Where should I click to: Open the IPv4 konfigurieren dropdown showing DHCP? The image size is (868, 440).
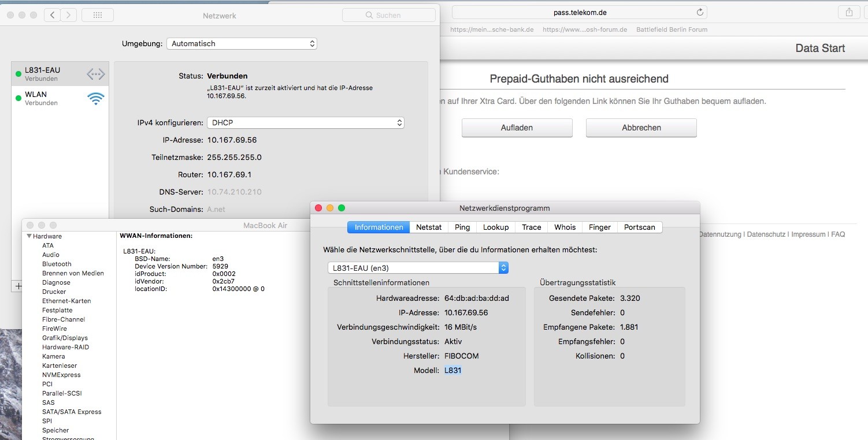point(306,122)
